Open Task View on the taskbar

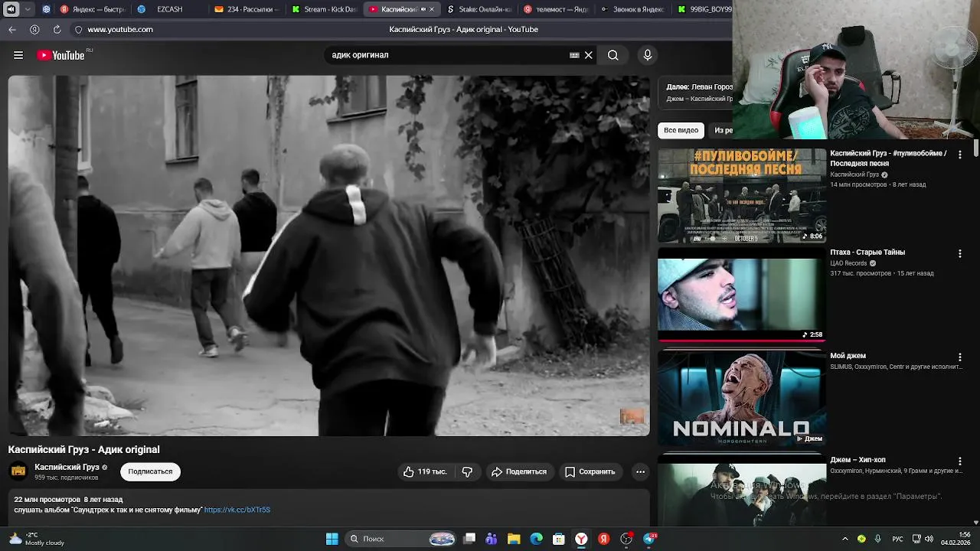pyautogui.click(x=469, y=539)
